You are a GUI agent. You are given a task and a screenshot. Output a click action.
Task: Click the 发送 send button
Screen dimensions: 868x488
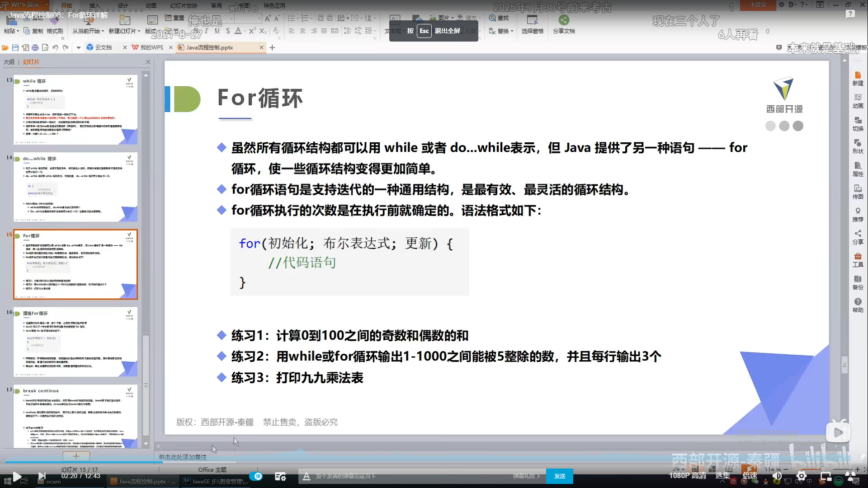click(560, 476)
